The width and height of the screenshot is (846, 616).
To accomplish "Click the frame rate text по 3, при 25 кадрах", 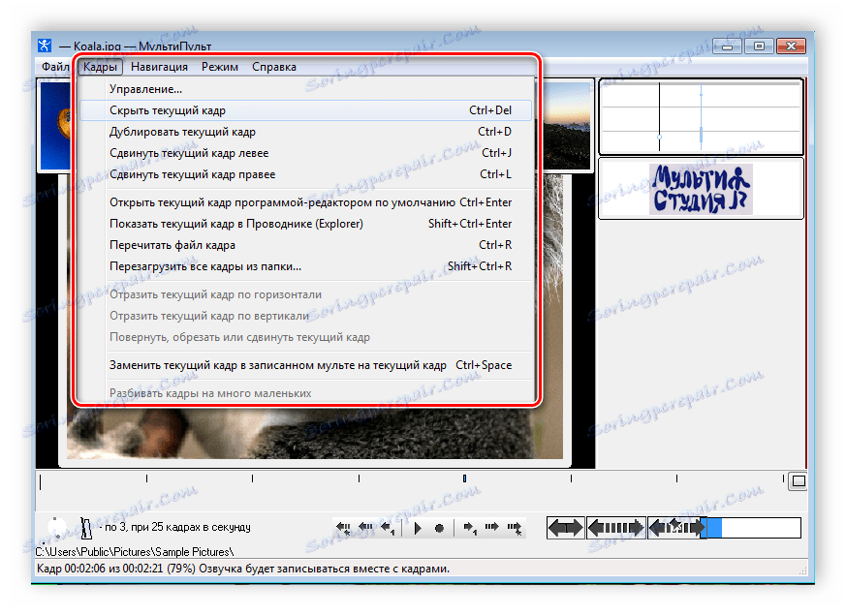I will (x=174, y=527).
